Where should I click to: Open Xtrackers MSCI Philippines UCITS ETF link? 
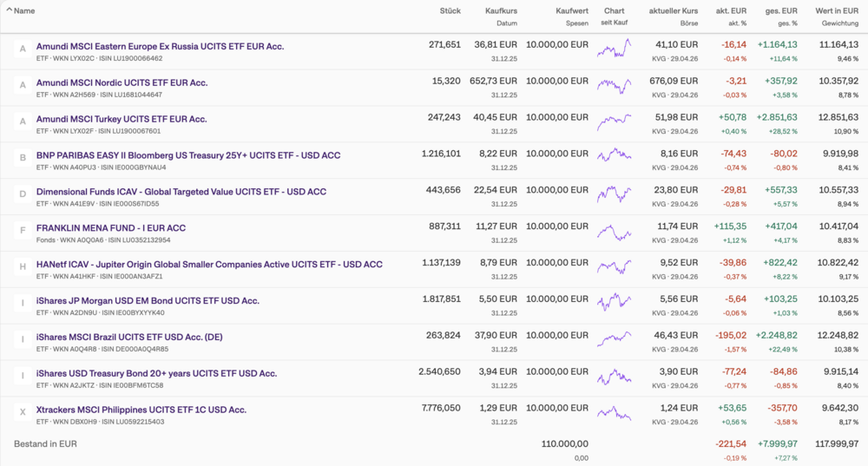click(x=141, y=410)
